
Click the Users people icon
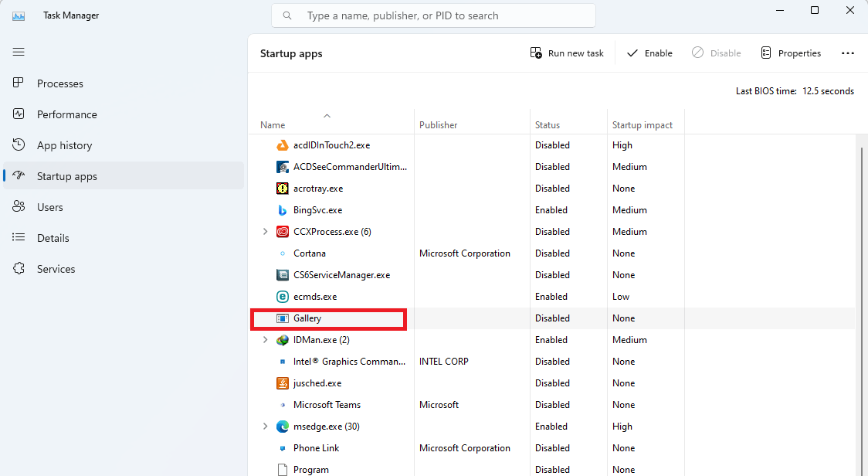click(x=19, y=206)
